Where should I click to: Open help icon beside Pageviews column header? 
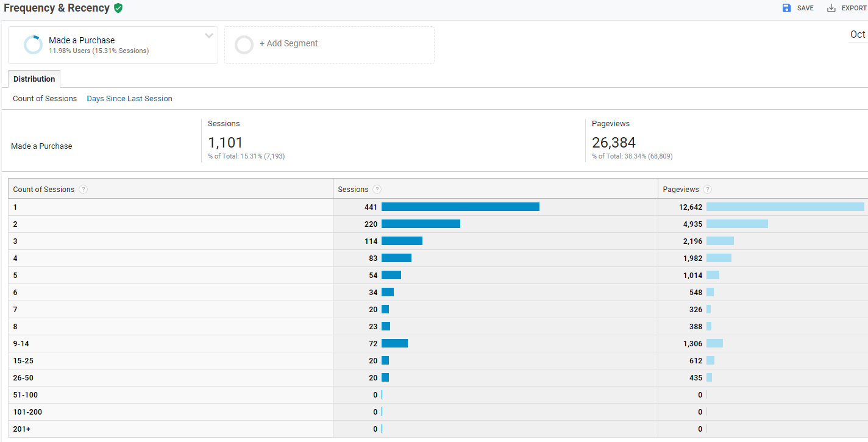(x=707, y=190)
